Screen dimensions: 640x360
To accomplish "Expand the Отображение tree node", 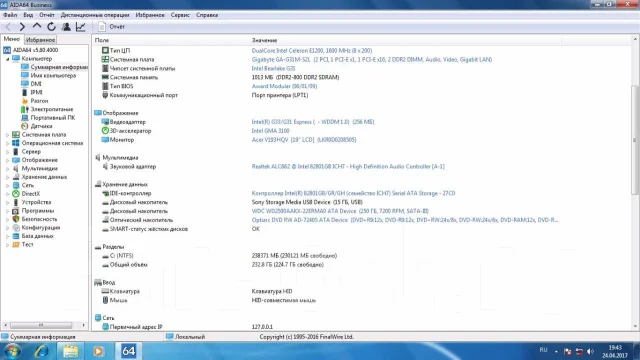I will tap(7, 160).
